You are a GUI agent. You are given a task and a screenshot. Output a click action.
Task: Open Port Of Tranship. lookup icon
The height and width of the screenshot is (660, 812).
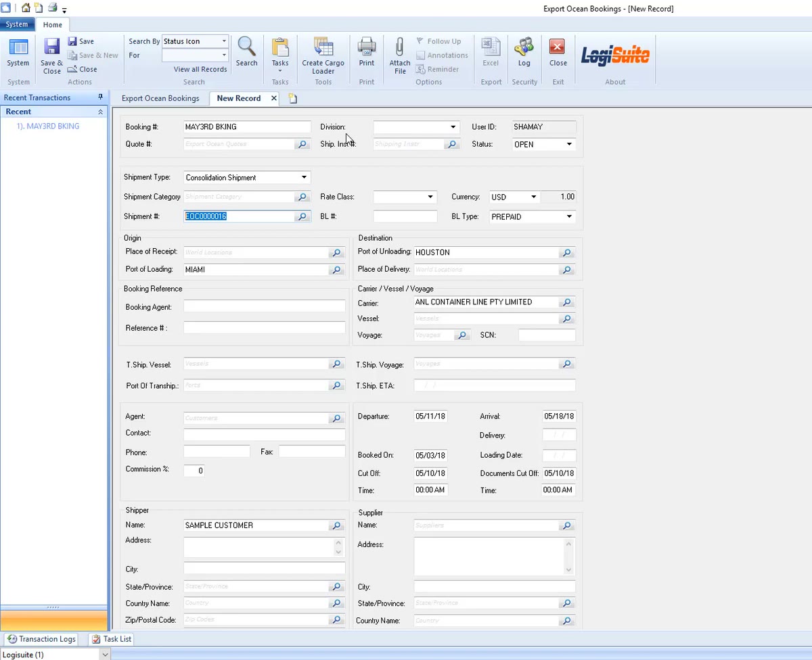pyautogui.click(x=336, y=385)
